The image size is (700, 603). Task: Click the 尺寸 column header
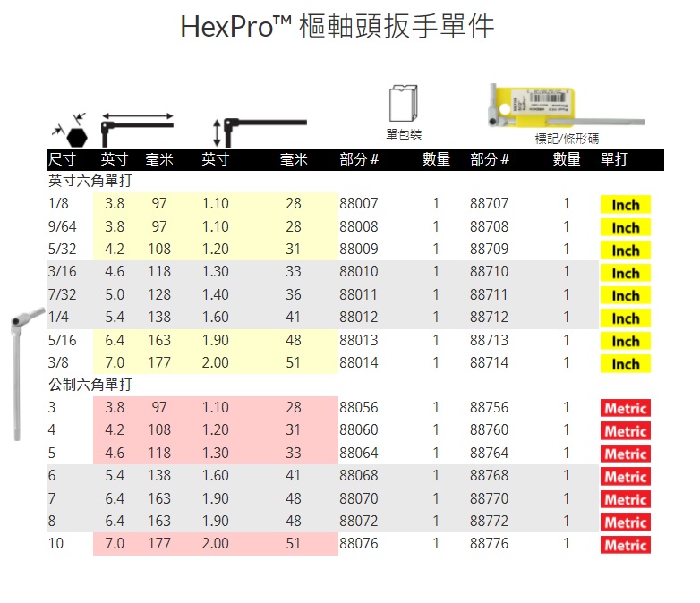coord(62,160)
